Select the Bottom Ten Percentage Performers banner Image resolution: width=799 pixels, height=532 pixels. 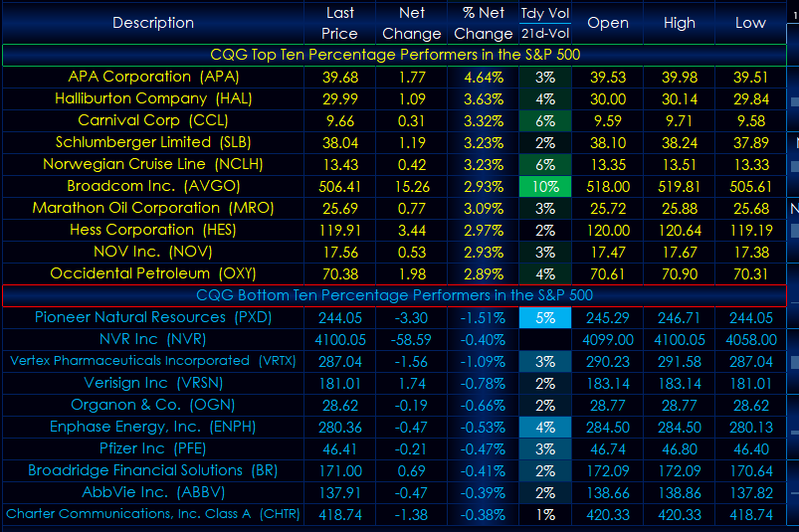[x=395, y=295]
